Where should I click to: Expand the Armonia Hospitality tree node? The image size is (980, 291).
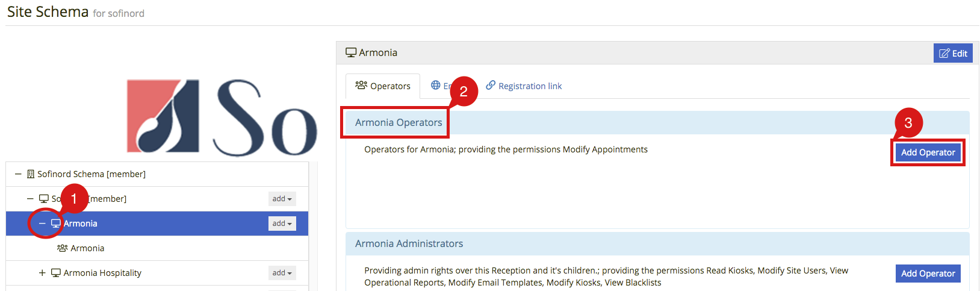click(42, 273)
